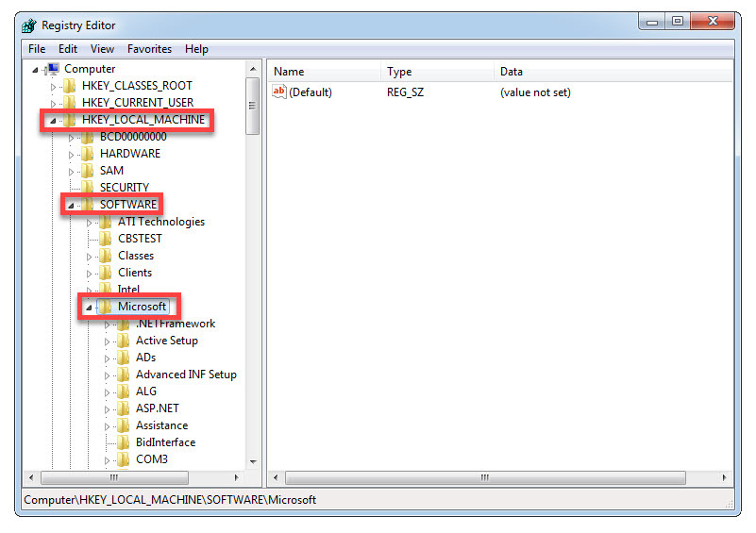Click the Microsoft folder icon

[x=106, y=307]
